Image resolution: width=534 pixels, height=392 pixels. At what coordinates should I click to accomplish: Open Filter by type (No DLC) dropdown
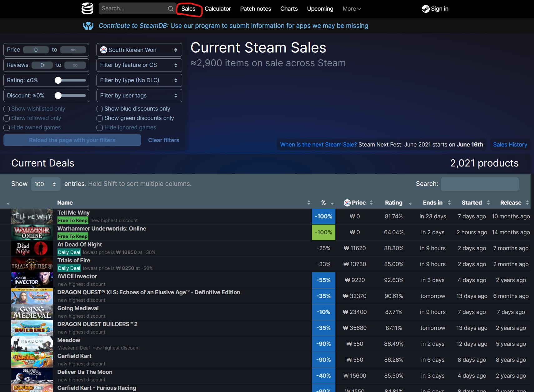[139, 80]
